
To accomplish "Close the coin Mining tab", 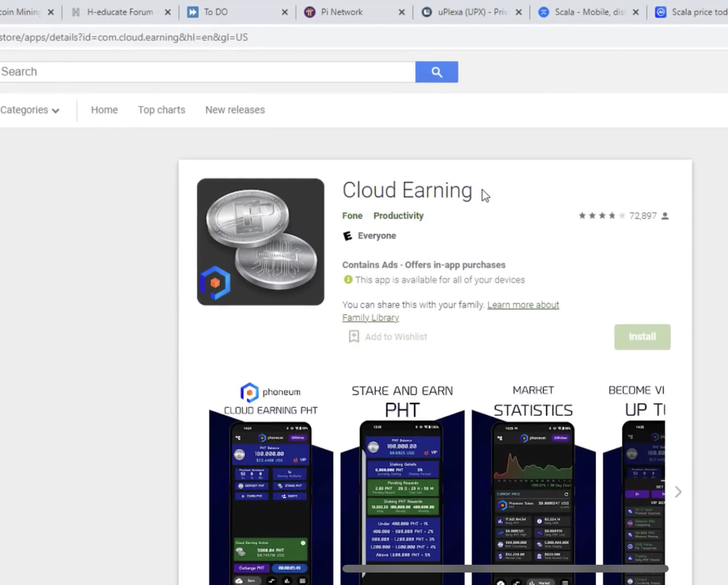I will (x=50, y=12).
